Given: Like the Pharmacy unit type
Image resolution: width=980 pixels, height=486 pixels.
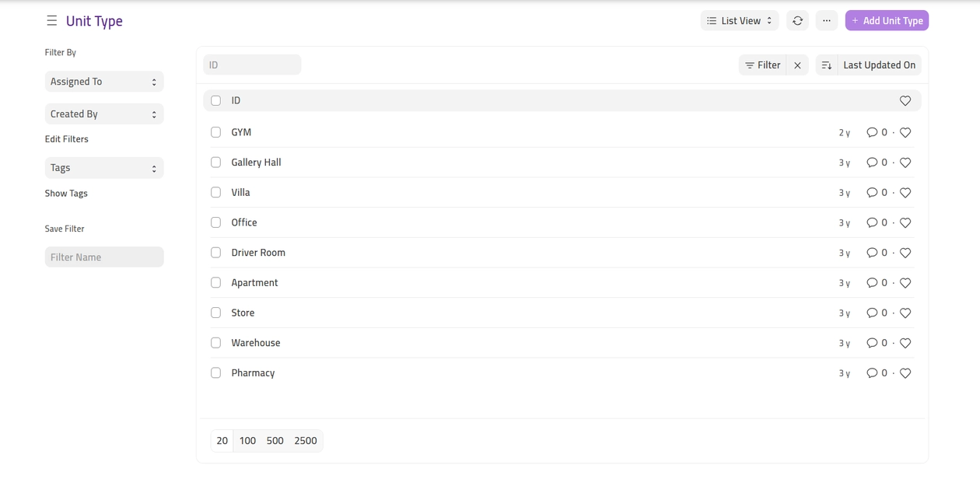Looking at the screenshot, I should click(x=905, y=373).
